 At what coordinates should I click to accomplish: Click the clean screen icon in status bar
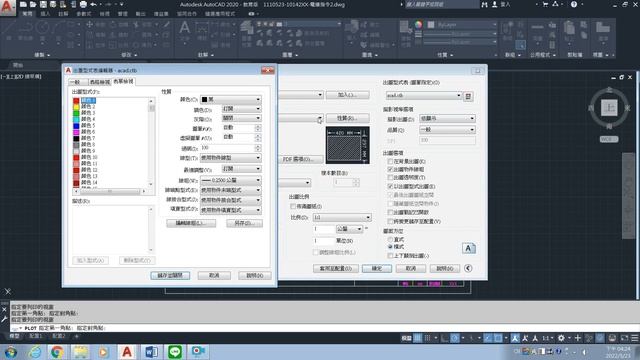coord(625,338)
